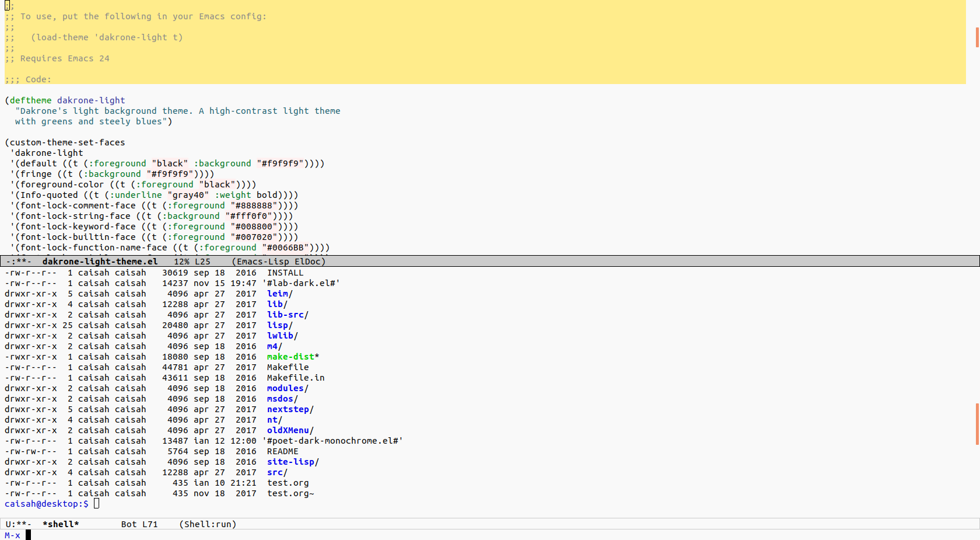
Task: Select the make-dist executable entry
Action: click(293, 357)
